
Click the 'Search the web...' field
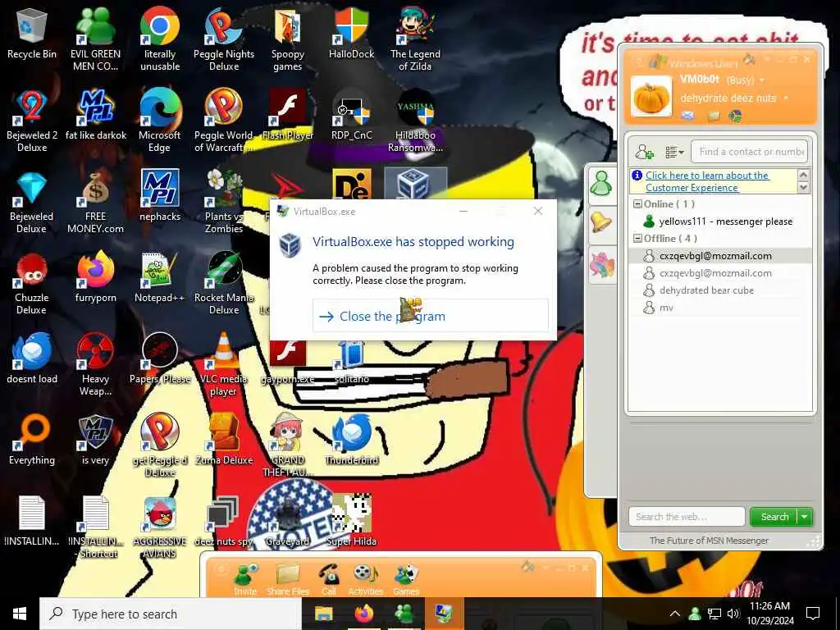pos(687,517)
